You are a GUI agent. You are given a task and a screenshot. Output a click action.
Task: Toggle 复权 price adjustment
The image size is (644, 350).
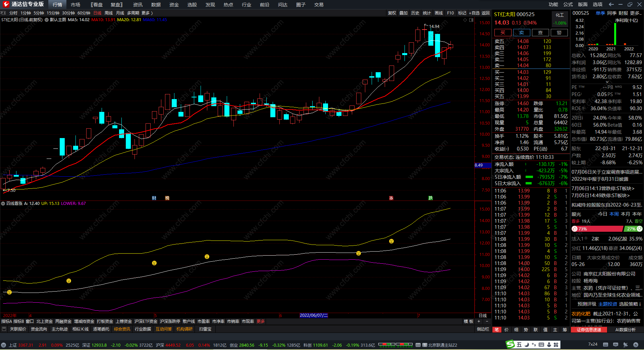[x=392, y=13]
